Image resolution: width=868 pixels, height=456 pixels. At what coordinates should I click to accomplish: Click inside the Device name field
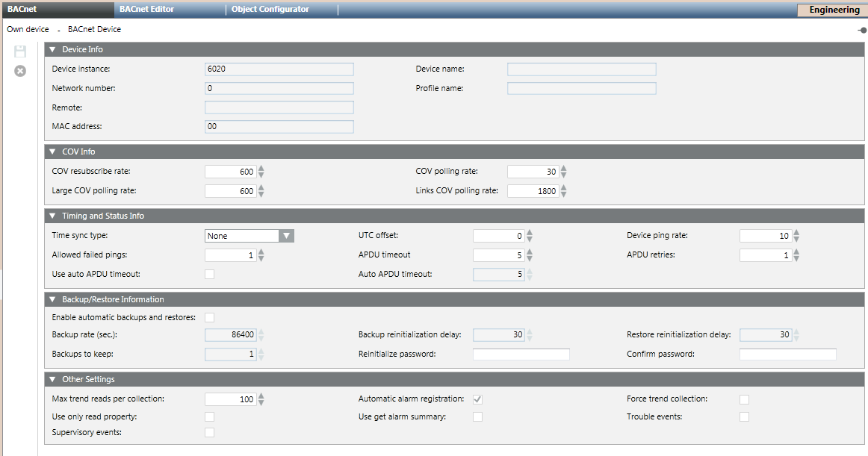coord(581,69)
